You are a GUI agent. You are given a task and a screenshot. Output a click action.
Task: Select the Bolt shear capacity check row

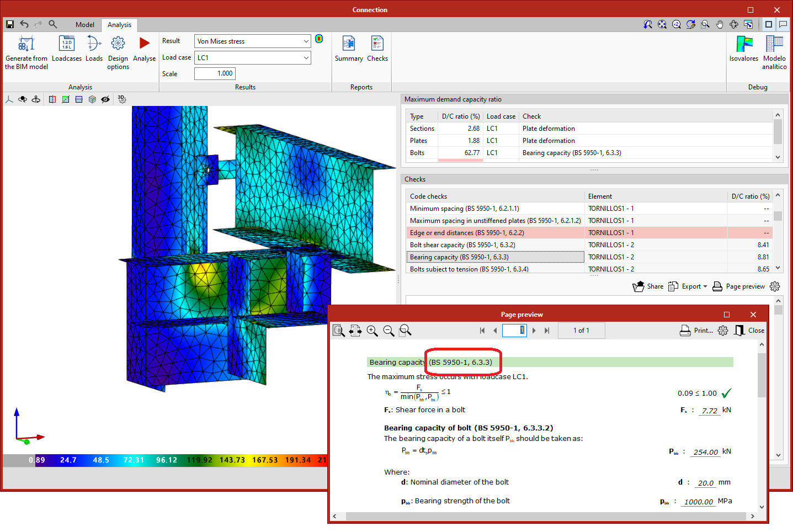click(x=589, y=245)
